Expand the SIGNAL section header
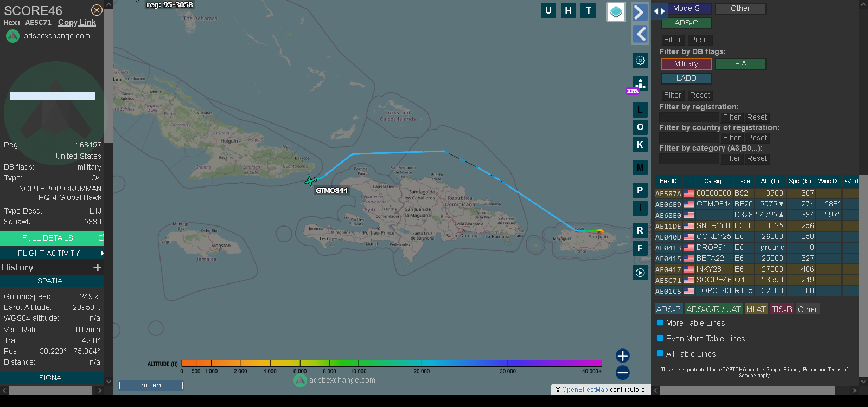 pos(52,378)
